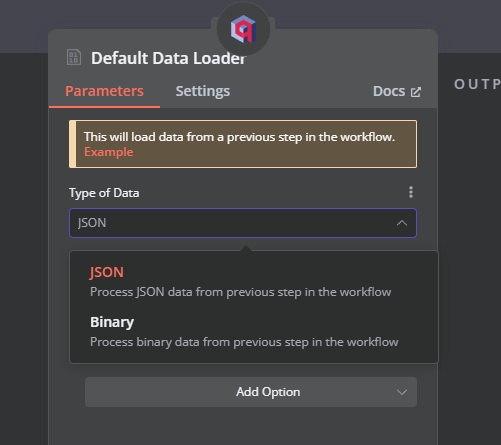
Task: Click the binary document icon beside title
Action: click(74, 57)
